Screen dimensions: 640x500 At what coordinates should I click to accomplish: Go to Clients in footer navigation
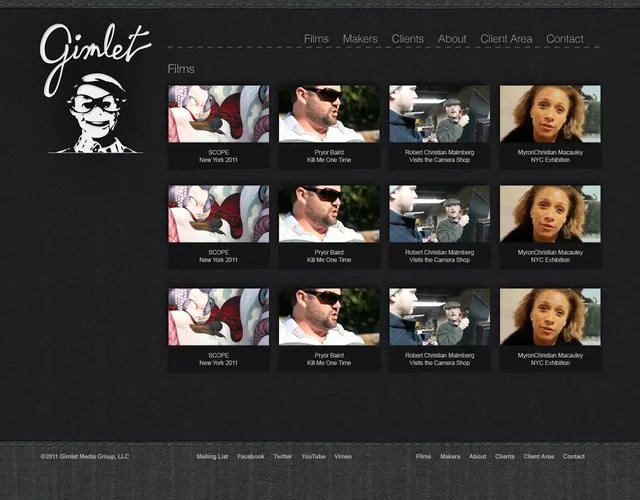point(505,456)
